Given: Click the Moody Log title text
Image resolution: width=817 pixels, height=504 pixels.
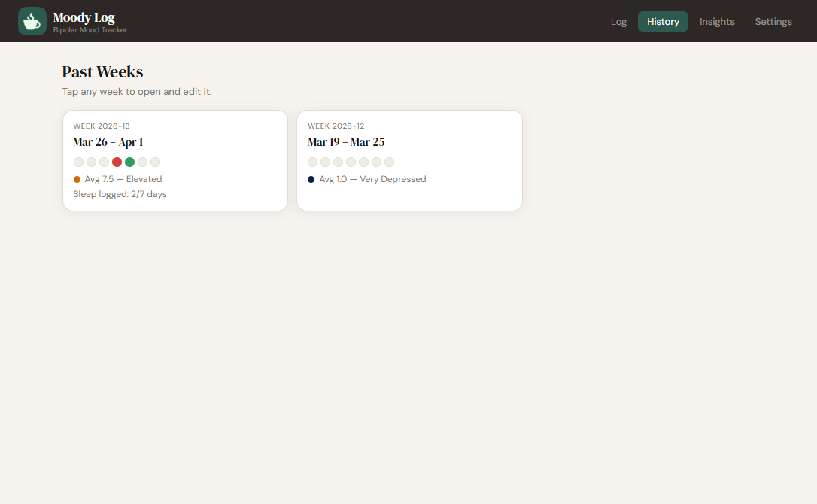Looking at the screenshot, I should pos(84,17).
